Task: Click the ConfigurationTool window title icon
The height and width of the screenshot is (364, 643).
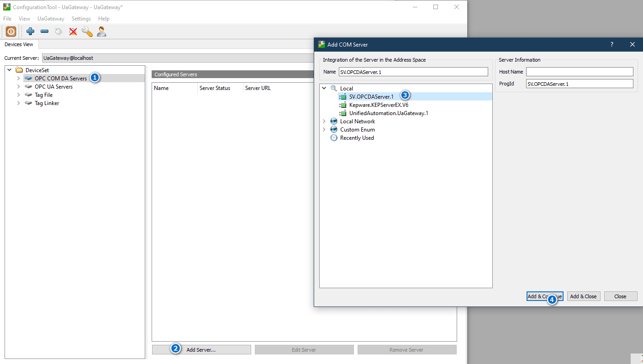Action: [7, 7]
